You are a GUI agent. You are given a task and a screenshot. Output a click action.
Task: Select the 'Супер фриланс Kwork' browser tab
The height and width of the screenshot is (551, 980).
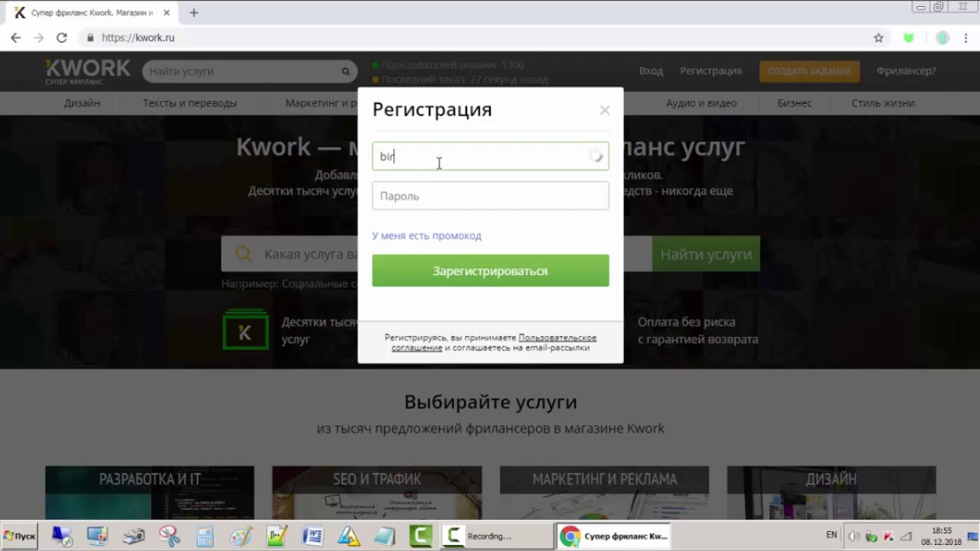click(x=92, y=13)
